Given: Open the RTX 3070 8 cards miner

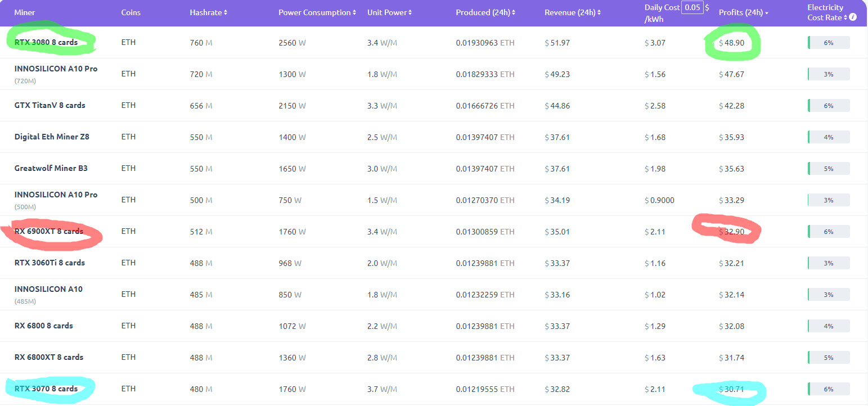Looking at the screenshot, I should pos(46,389).
